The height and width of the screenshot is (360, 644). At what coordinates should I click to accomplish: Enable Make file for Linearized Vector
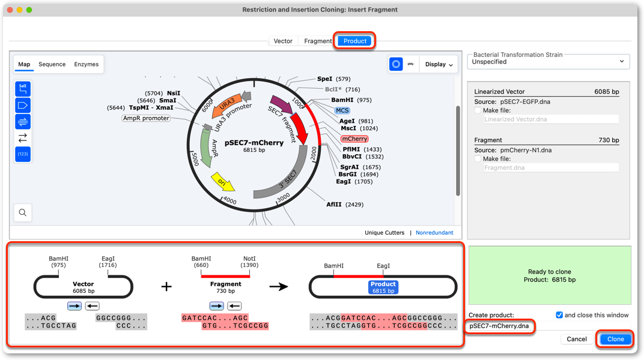click(x=478, y=110)
